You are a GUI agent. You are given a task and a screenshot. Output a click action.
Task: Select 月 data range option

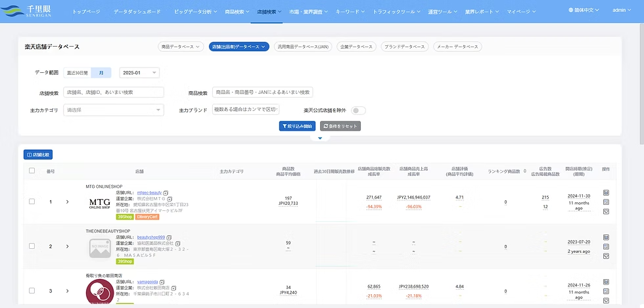click(x=101, y=73)
